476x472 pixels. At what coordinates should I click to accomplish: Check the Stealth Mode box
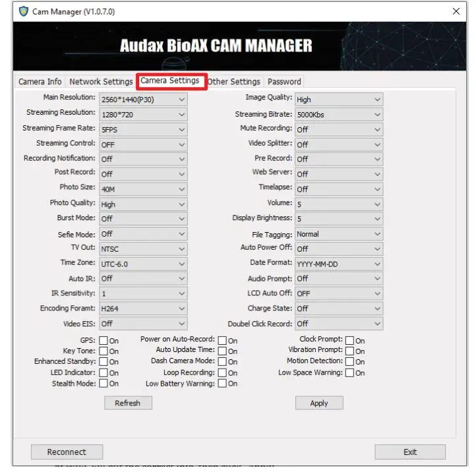104,384
